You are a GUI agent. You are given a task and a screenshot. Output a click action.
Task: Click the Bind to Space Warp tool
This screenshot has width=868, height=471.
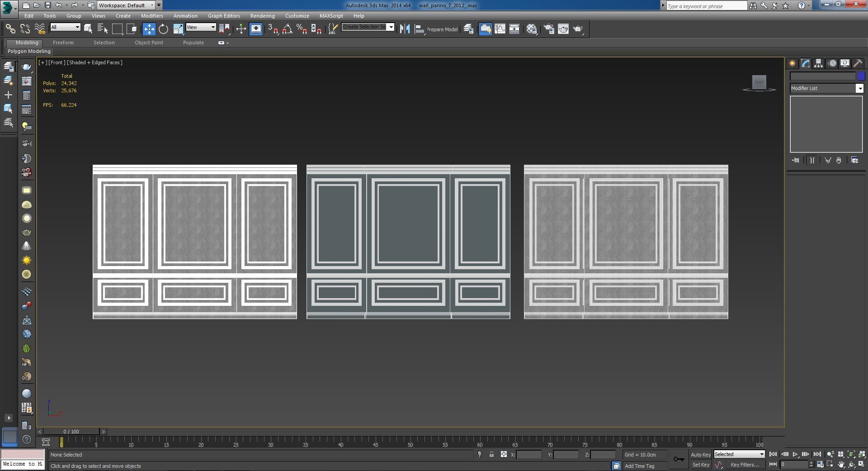(x=40, y=29)
